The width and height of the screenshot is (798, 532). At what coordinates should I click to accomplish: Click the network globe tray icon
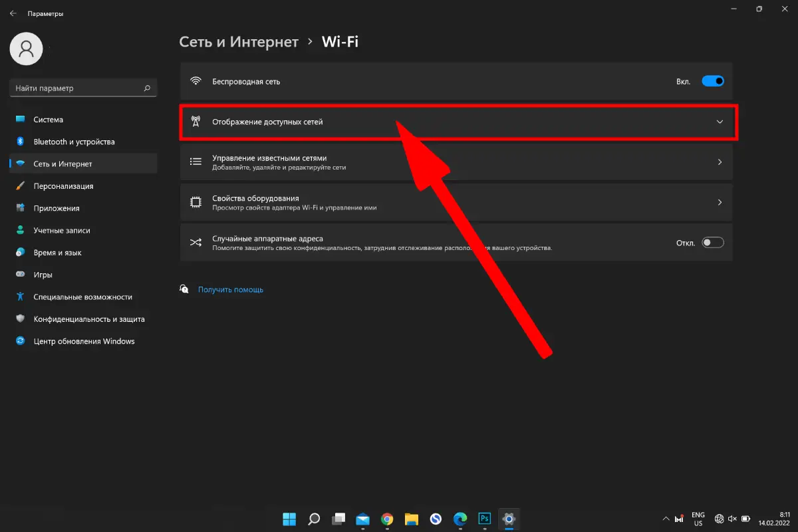[719, 519]
